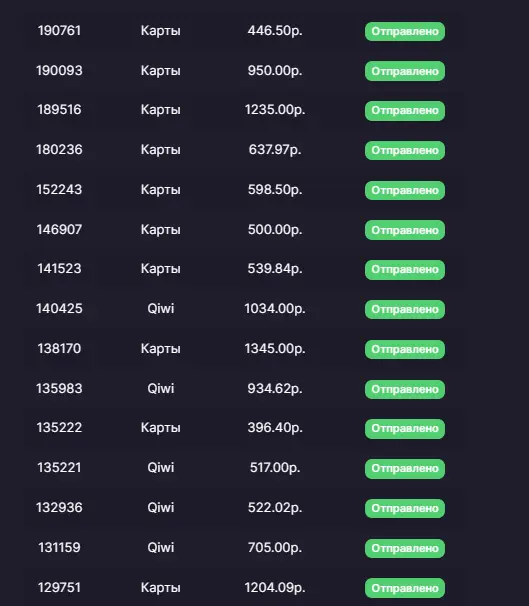529x606 pixels.
Task: Select the Отправлено status for 190093
Action: click(405, 71)
